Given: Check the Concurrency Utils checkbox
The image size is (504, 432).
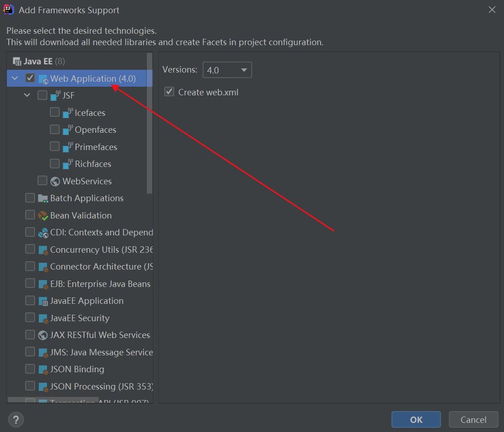Looking at the screenshot, I should [30, 249].
